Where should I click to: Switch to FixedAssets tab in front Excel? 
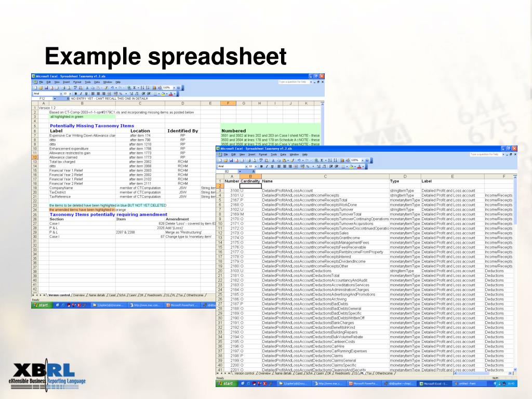click(343, 373)
